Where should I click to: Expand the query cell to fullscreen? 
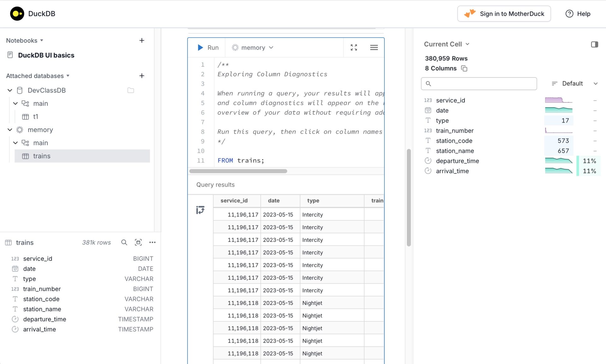click(354, 47)
